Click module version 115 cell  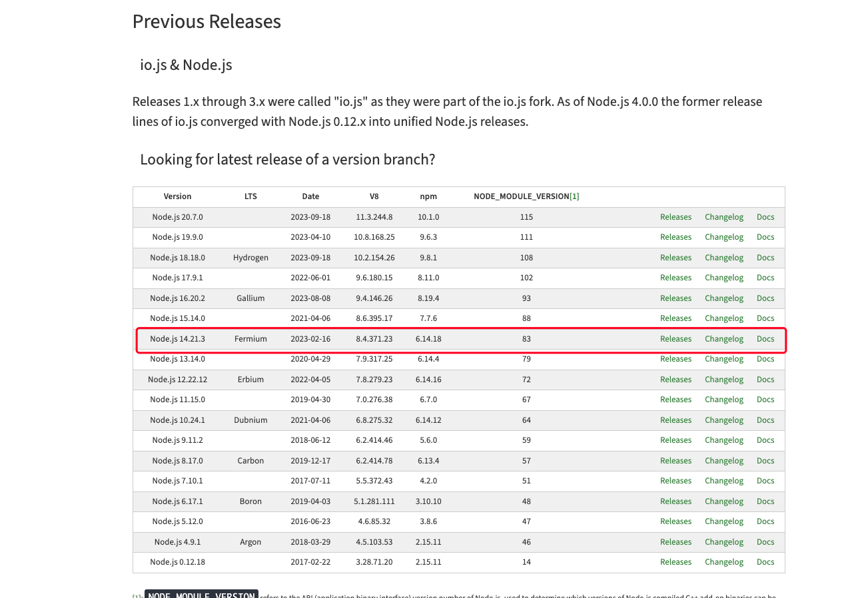[x=526, y=217]
